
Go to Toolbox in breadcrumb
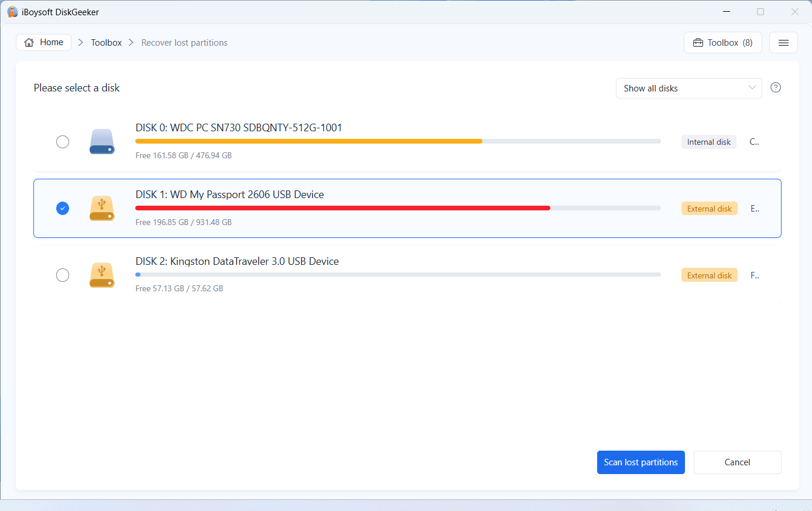click(x=106, y=43)
